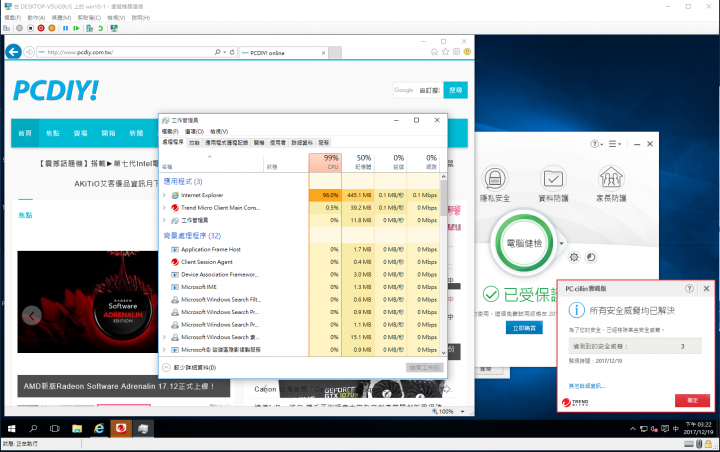This screenshot has height=452, width=720.
Task: Expand the Internet Explorer process row
Action: [164, 195]
